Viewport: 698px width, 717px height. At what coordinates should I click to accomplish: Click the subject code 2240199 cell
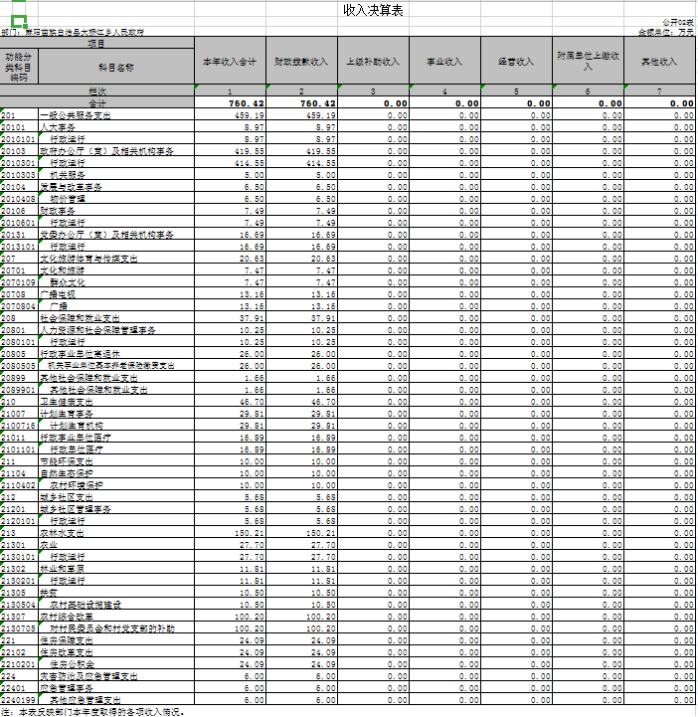click(x=19, y=700)
